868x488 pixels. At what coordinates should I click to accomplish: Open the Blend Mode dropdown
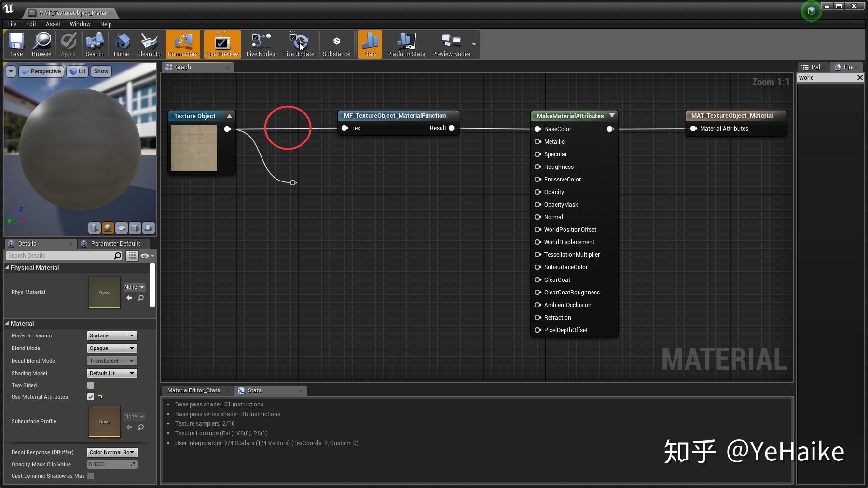(x=111, y=348)
